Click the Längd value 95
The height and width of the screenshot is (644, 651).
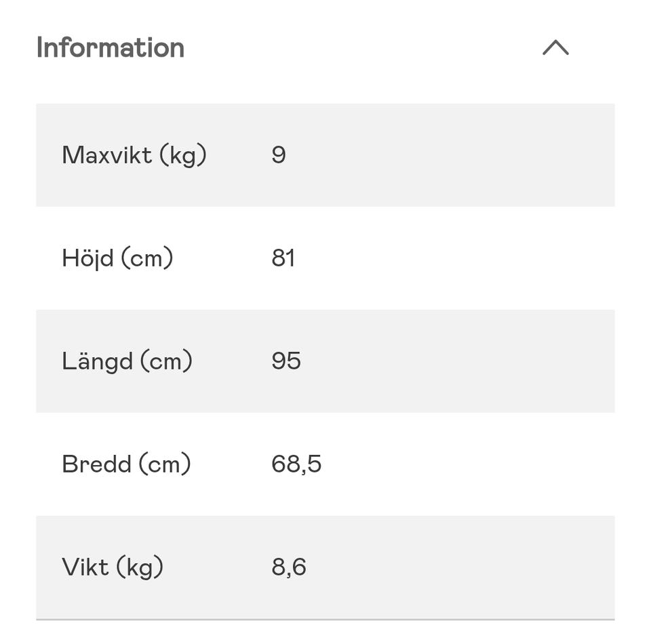click(285, 361)
